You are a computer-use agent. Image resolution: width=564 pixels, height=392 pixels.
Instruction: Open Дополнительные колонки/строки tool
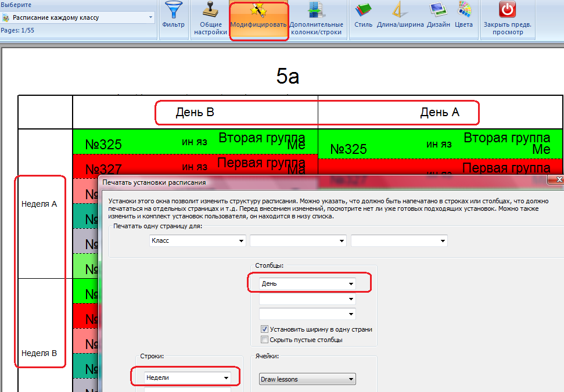[315, 10]
